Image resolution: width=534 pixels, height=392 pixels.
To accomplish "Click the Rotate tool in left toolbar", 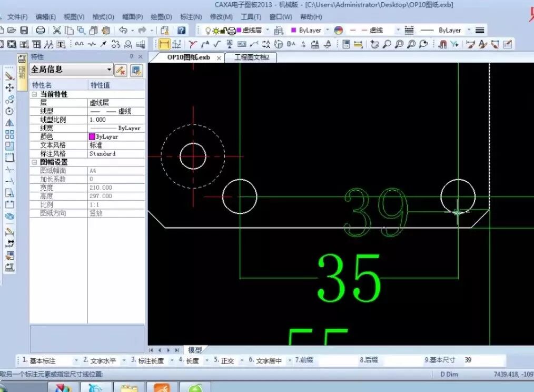I will pos(9,111).
